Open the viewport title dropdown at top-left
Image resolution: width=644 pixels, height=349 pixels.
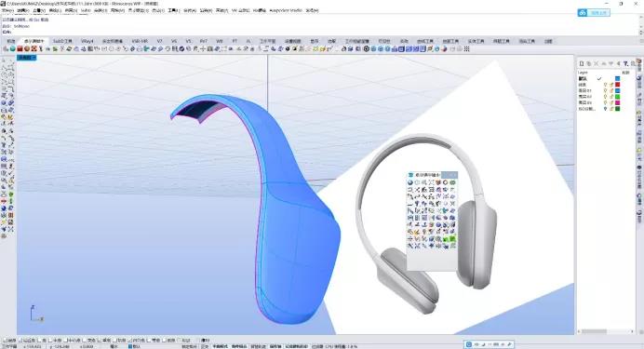27,58
